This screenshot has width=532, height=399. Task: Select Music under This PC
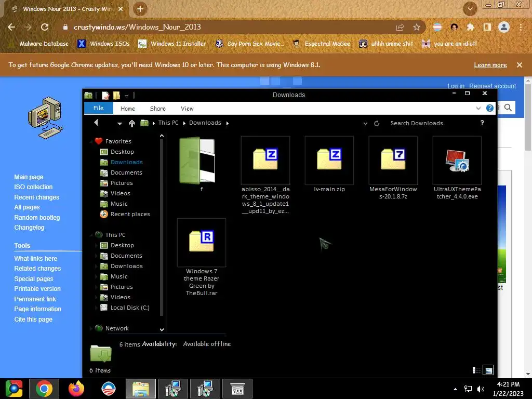114,276
